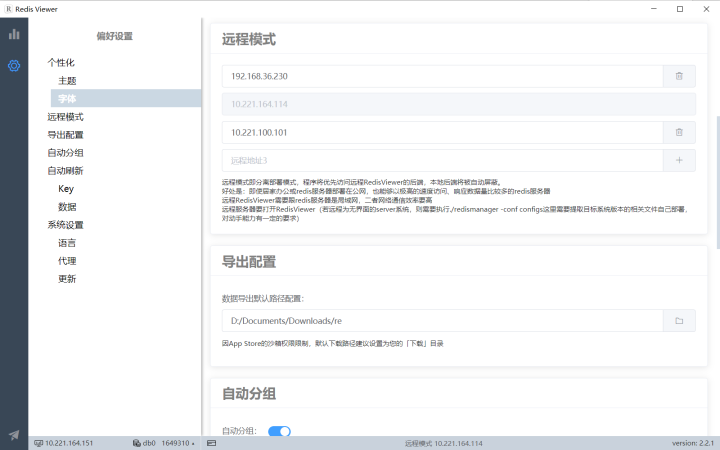This screenshot has height=450, width=720.
Task: Click 10.221.164.151 connection text in status bar
Action: (69, 443)
